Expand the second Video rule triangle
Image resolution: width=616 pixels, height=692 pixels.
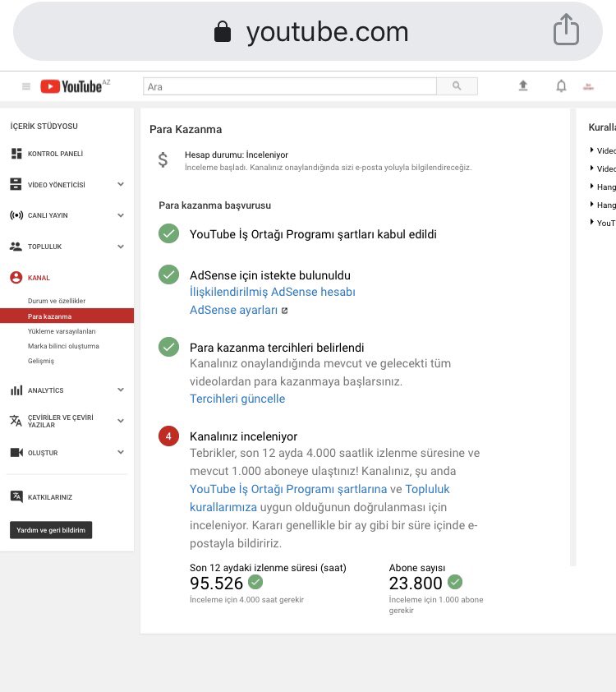(x=591, y=168)
